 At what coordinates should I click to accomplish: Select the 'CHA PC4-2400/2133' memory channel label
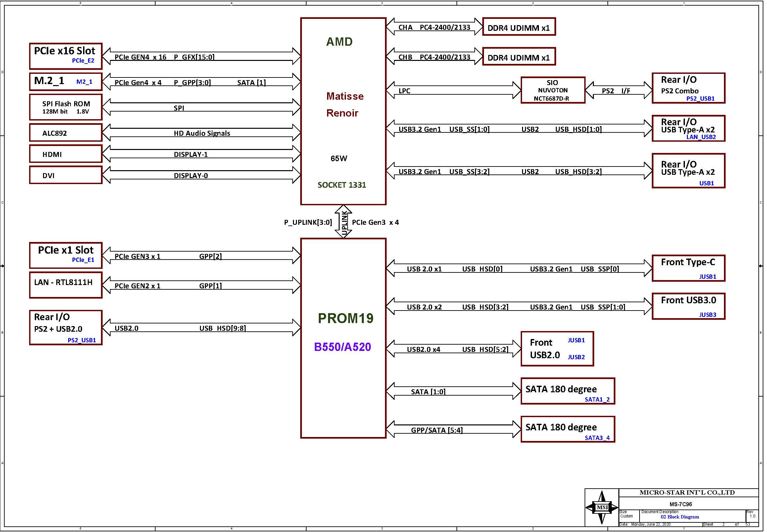434,27
